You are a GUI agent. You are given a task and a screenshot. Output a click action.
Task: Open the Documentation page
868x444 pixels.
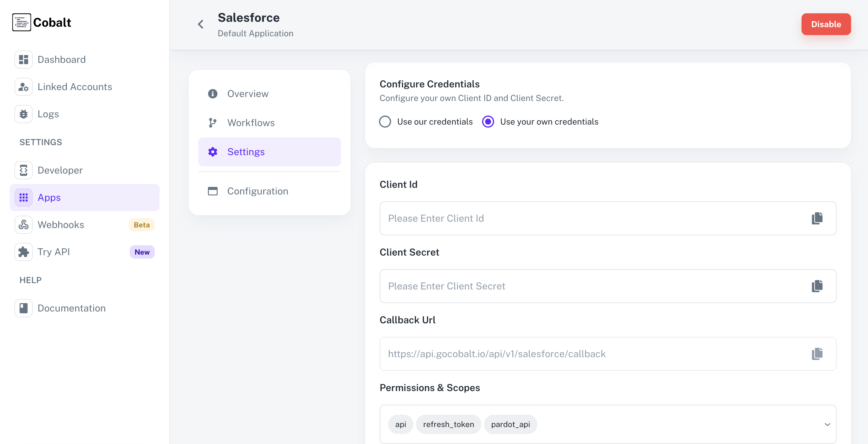[71, 308]
